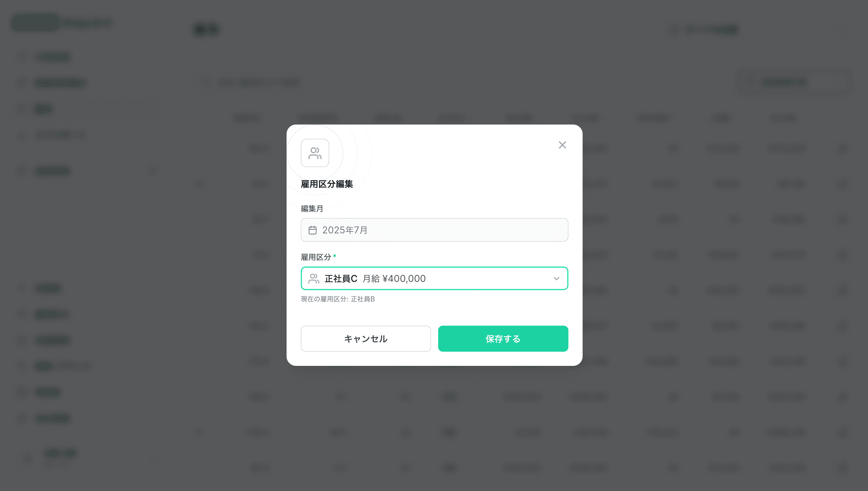
Task: Click the キャンセル button
Action: 366,339
